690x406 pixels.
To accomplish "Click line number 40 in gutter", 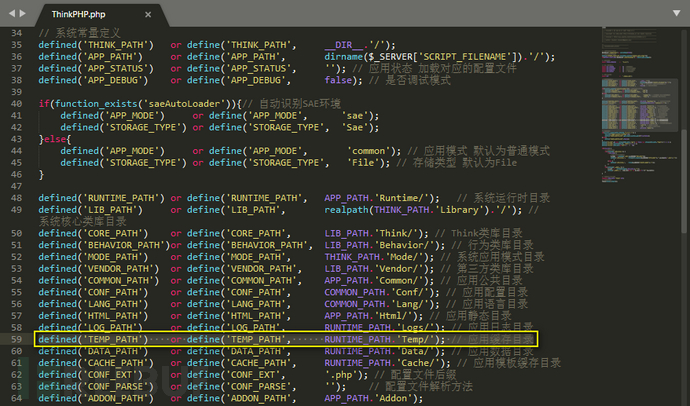I will (16, 104).
